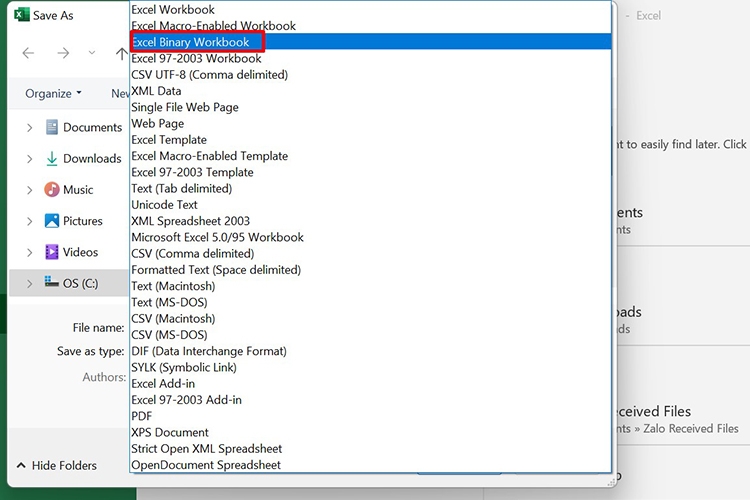This screenshot has height=500, width=750.
Task: Pick Text (MS-DOS) file type
Action: tap(370, 302)
